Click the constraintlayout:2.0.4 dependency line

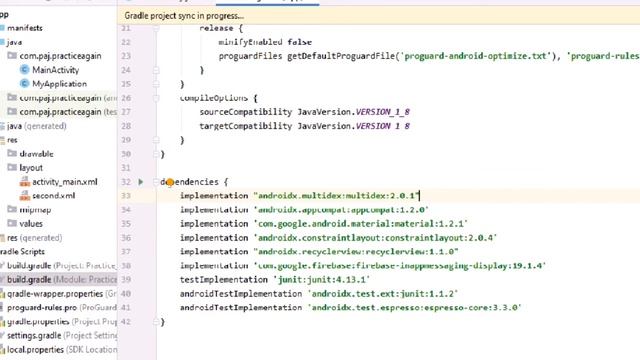pos(338,238)
